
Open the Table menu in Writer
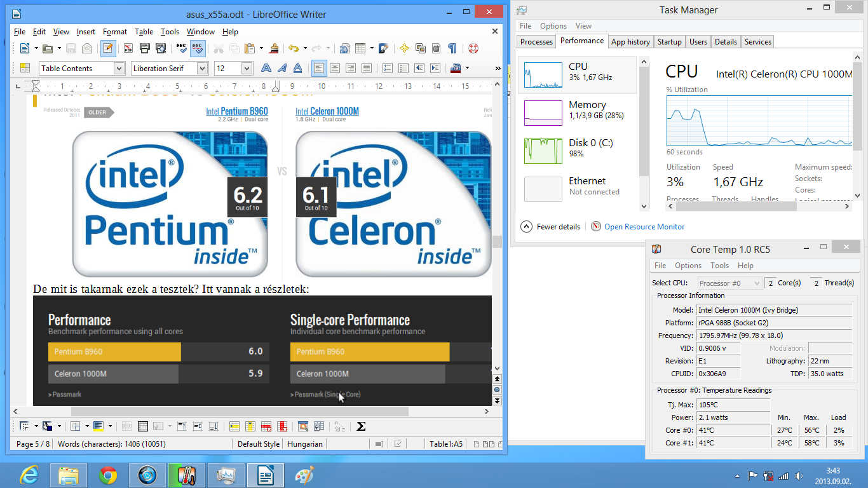[144, 32]
